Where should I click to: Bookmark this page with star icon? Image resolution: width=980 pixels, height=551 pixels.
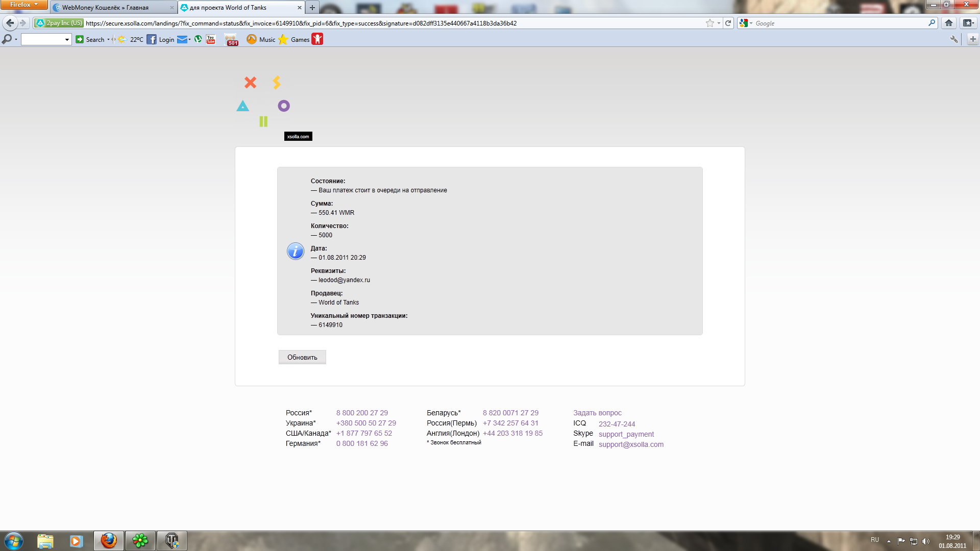709,23
